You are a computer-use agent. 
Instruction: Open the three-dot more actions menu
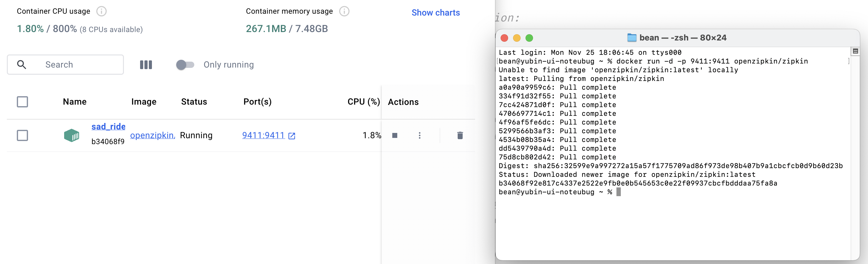[419, 135]
